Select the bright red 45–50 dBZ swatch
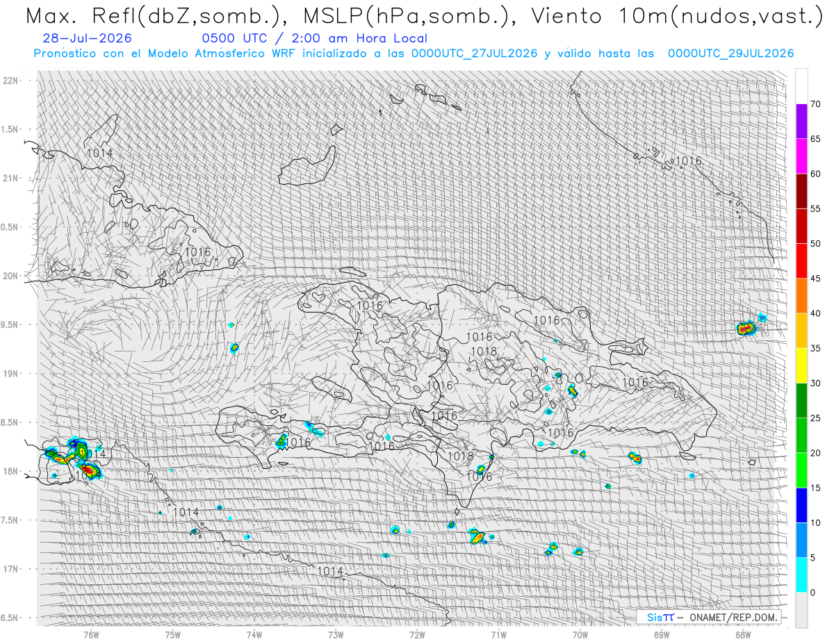The image size is (834, 644). click(802, 261)
